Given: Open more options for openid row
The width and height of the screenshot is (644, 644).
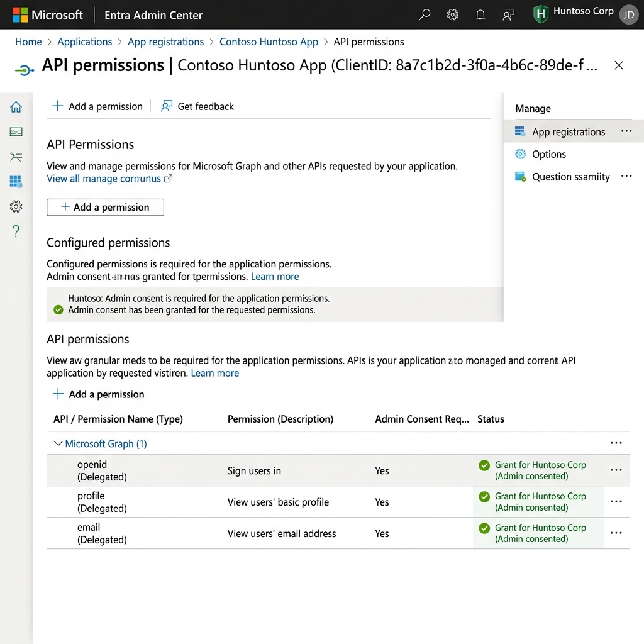Looking at the screenshot, I should tap(616, 470).
